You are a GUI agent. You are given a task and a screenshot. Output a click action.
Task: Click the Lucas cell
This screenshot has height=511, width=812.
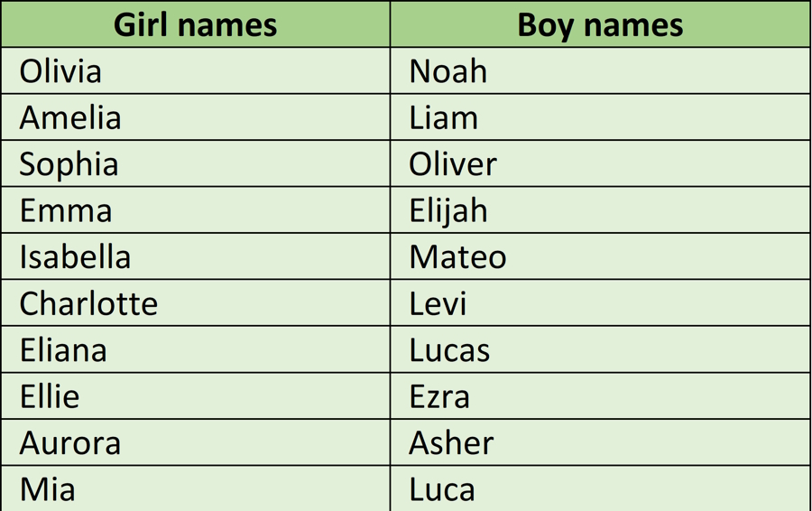pyautogui.click(x=449, y=350)
